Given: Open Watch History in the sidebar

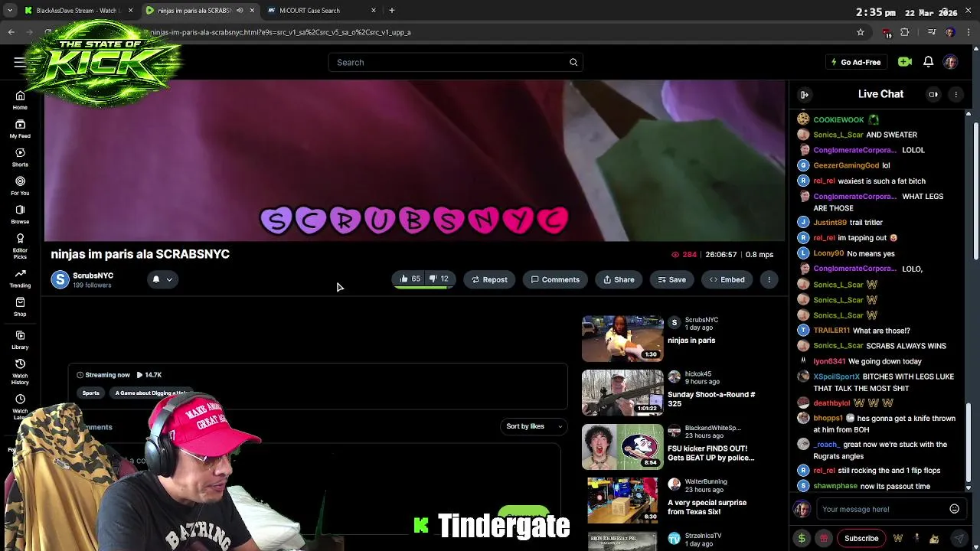Looking at the screenshot, I should [x=20, y=370].
